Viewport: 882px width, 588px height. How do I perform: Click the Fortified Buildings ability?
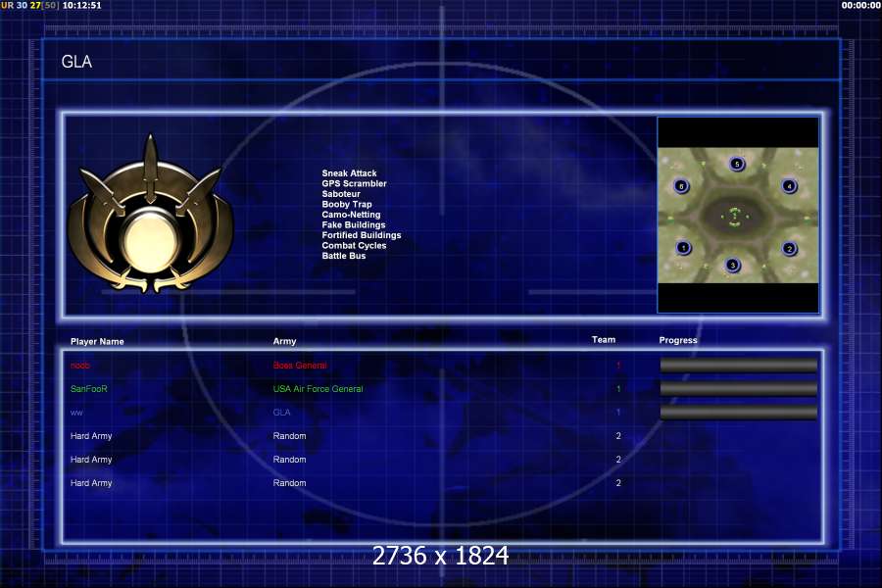[362, 235]
